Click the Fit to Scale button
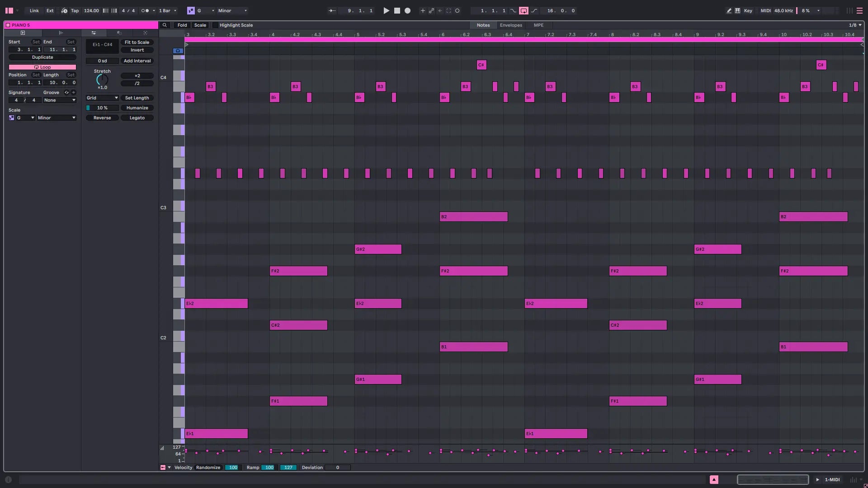 (x=137, y=42)
